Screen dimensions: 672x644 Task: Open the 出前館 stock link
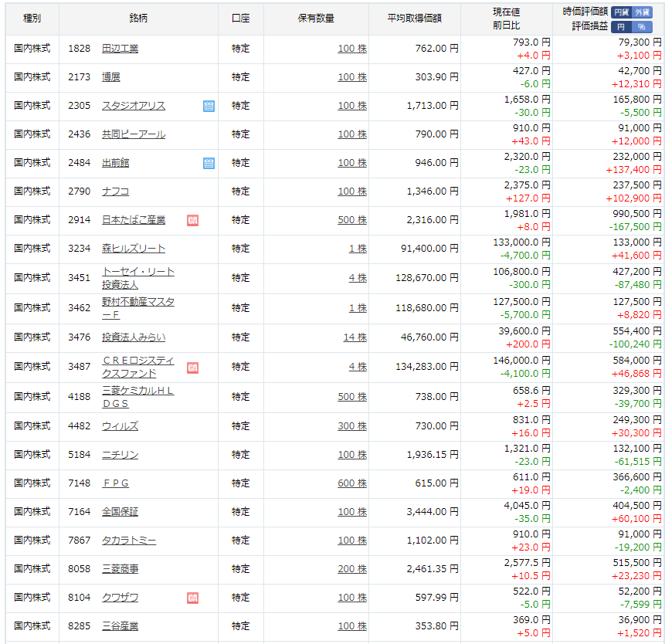click(x=116, y=163)
